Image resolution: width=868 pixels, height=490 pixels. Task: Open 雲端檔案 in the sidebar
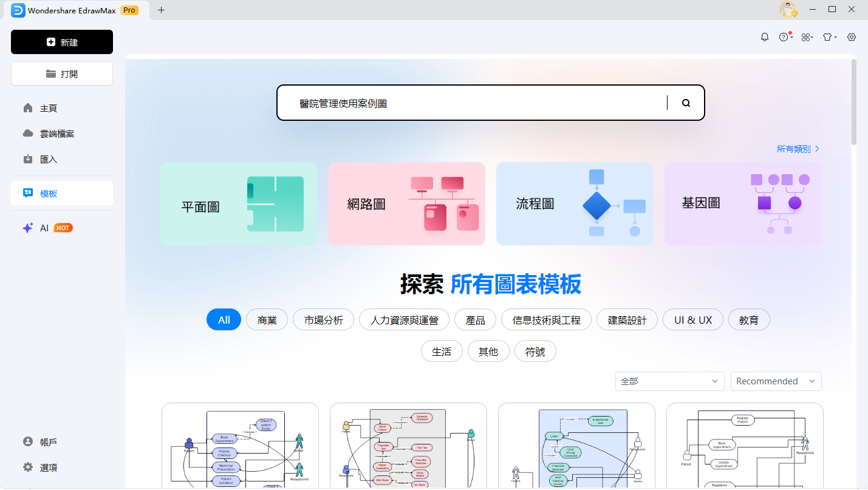pyautogui.click(x=56, y=134)
